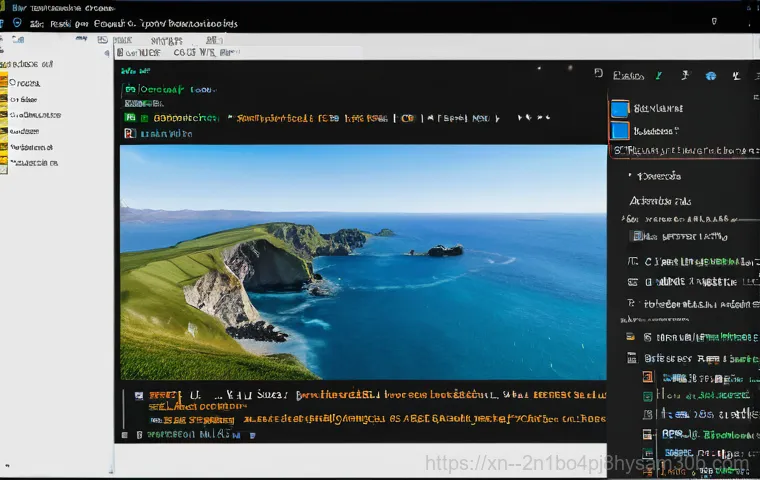Click the orange square icon in the right panel list

coord(648,377)
